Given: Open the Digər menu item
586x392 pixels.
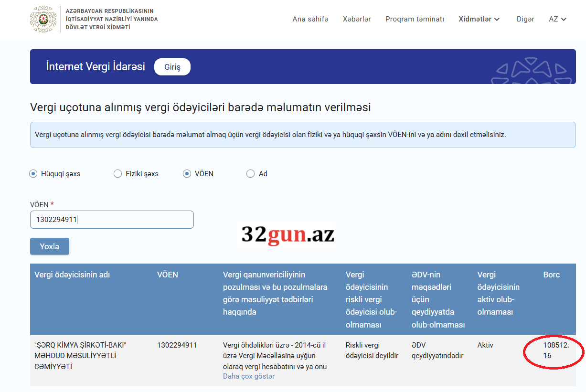Looking at the screenshot, I should click(x=525, y=19).
